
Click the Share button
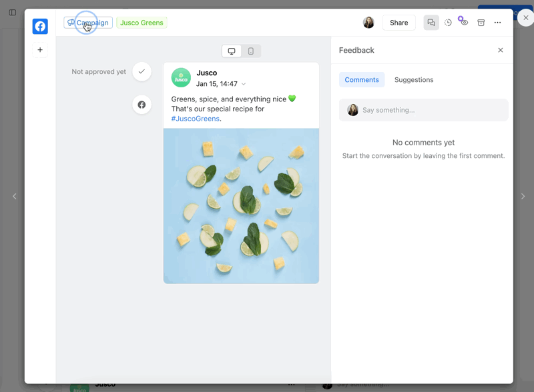point(398,23)
